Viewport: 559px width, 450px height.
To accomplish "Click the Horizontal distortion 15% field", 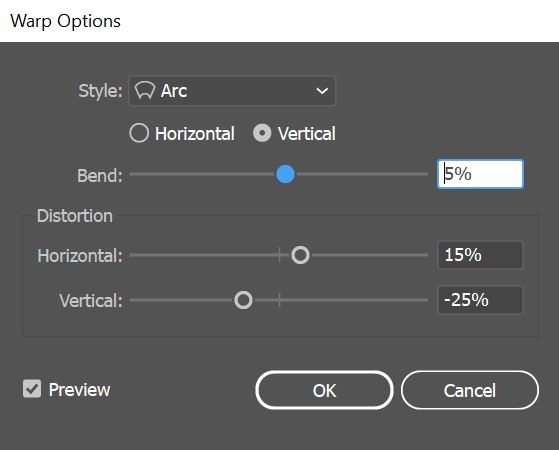I will (480, 255).
